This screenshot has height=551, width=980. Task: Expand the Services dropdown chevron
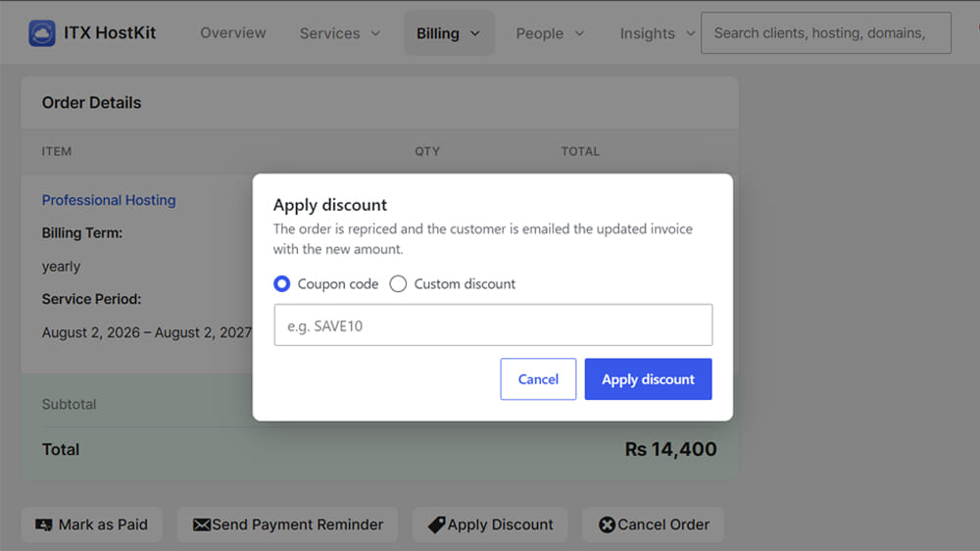375,33
